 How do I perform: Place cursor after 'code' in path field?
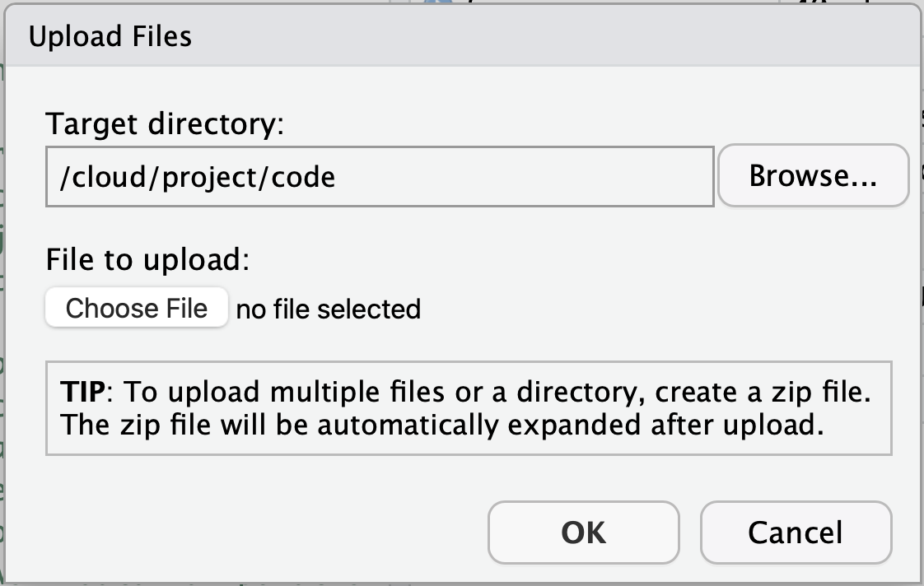point(337,177)
